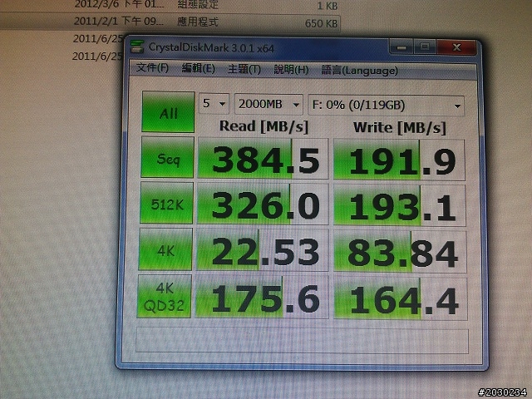Screen dimensions: 532x399
Task: Click the Read [MB/s] column header
Action: pyautogui.click(x=264, y=126)
